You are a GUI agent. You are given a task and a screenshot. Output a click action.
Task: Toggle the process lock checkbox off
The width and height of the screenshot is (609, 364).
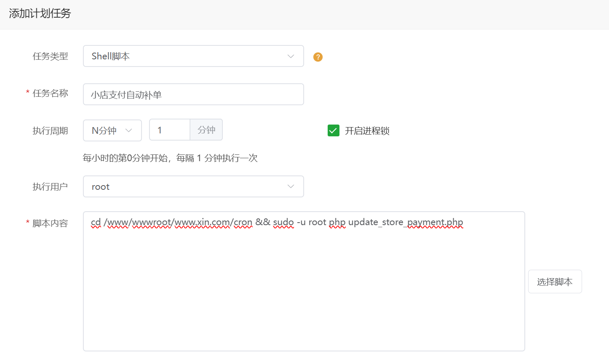pyautogui.click(x=333, y=130)
